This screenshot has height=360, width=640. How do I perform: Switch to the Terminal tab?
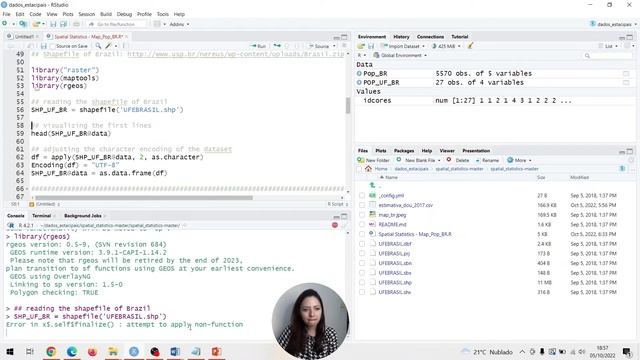coord(41,216)
